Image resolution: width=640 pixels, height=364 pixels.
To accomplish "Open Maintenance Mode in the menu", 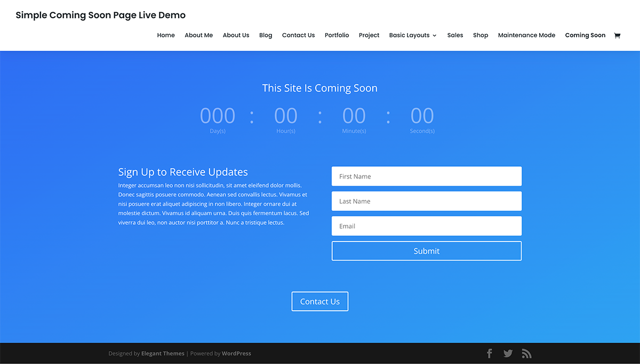I will [x=526, y=35].
